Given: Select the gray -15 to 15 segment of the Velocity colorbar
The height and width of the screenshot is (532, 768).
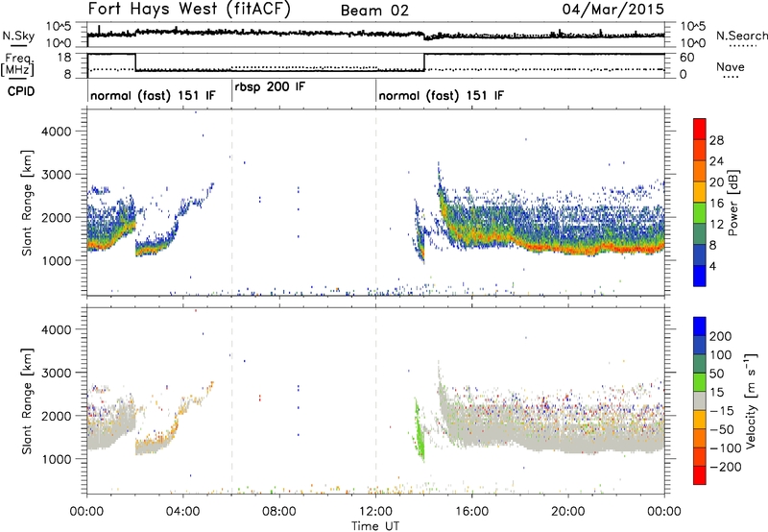Looking at the screenshot, I should point(700,401).
